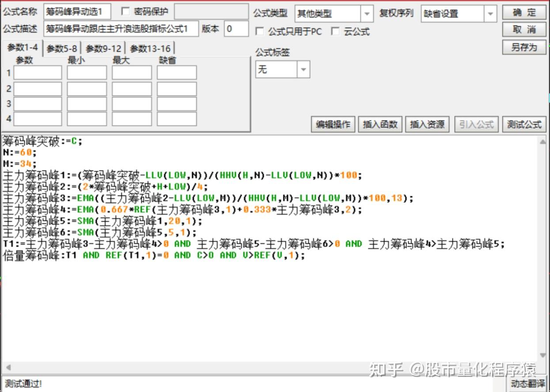The image size is (550, 392).
Task: Toggle the 云公式 checkbox
Action: click(x=336, y=31)
